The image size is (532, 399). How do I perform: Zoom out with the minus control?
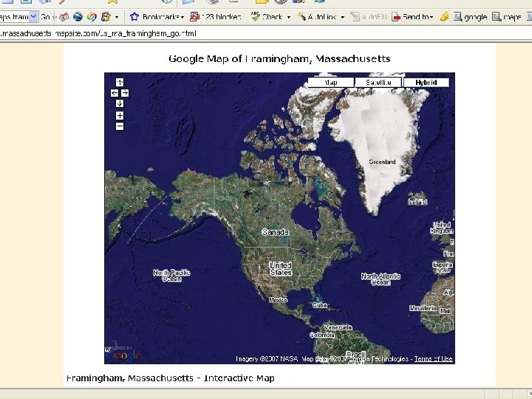tap(120, 126)
